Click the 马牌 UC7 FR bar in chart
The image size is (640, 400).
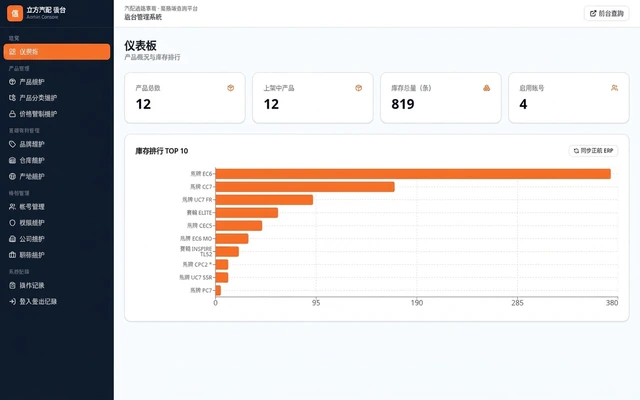click(x=264, y=200)
